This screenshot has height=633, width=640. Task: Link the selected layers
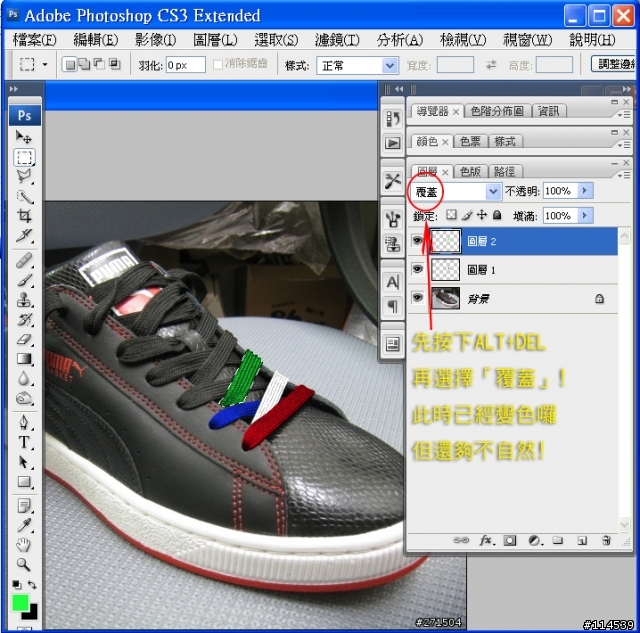(461, 541)
